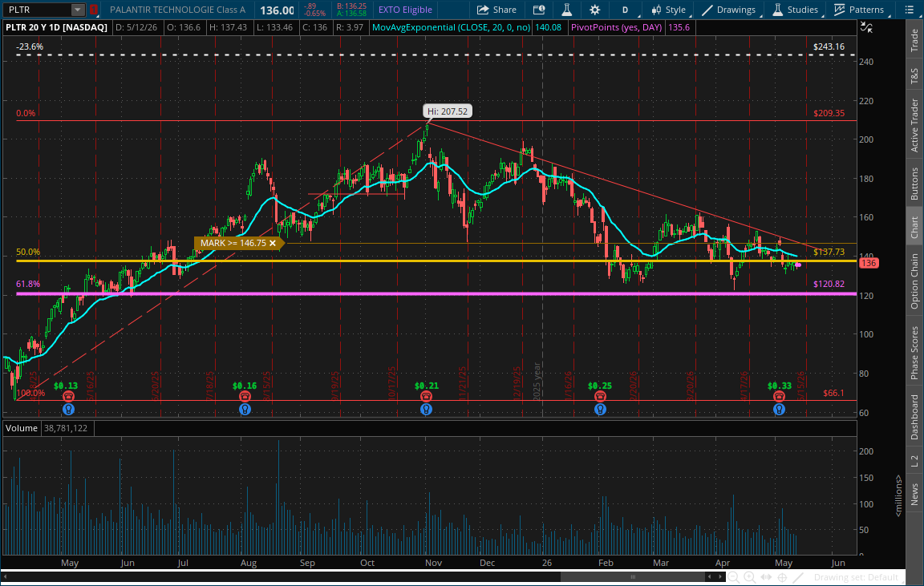This screenshot has width=924, height=586.
Task: Open Drawing set: Default selector
Action: click(x=857, y=578)
